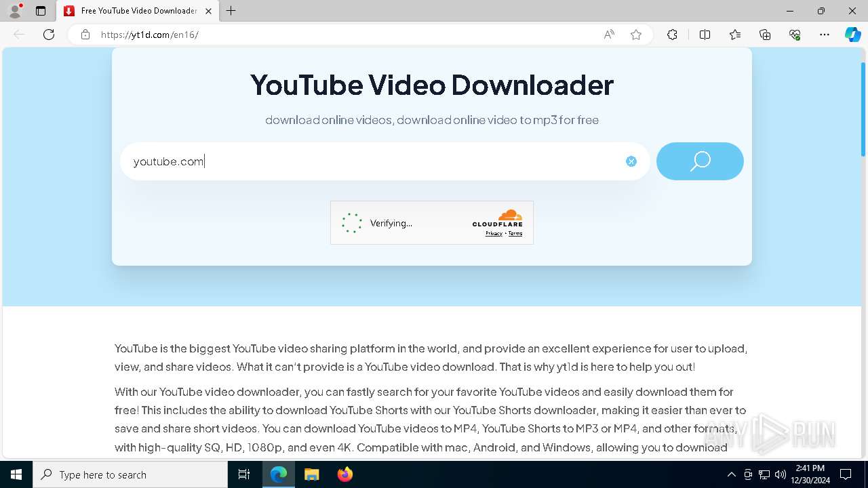Click the search magnifier button
This screenshot has width=868, height=488.
[700, 161]
